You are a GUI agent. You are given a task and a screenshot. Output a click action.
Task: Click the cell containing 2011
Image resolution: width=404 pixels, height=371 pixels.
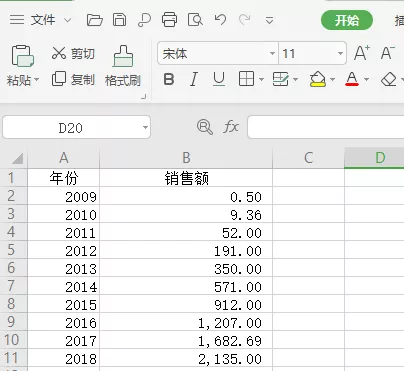click(64, 232)
